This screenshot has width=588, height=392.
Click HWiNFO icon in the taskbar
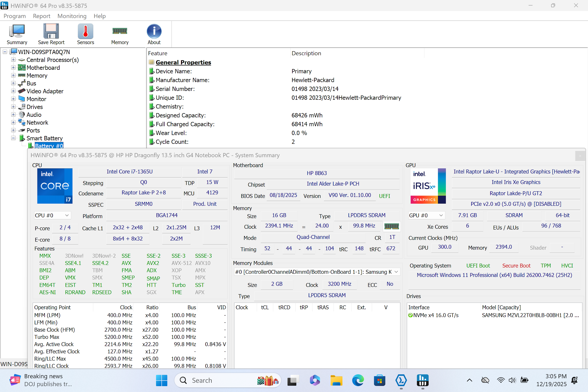[x=422, y=380]
